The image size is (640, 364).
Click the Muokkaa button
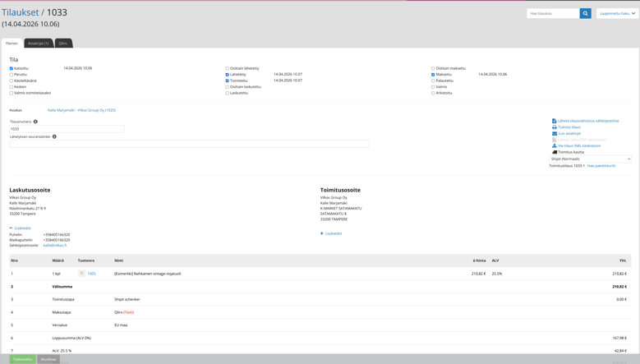pos(48,359)
